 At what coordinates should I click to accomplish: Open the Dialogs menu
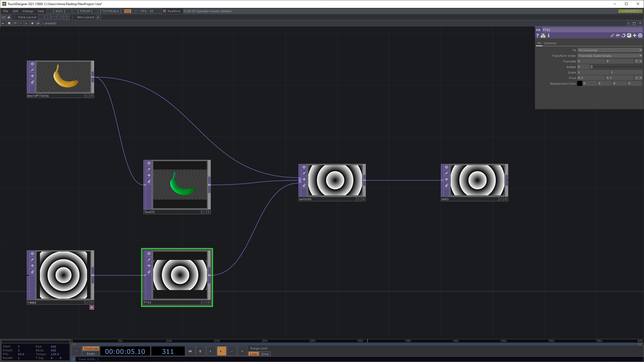28,11
